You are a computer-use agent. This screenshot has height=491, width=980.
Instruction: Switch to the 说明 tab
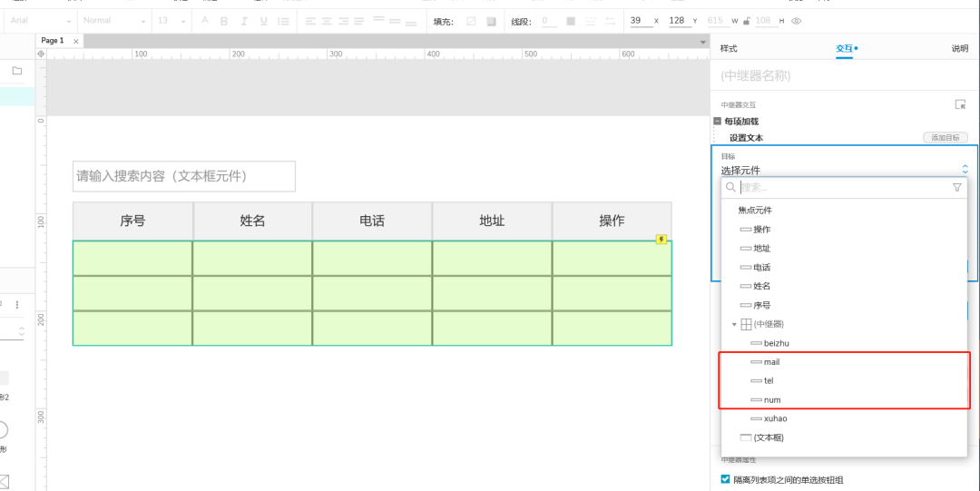click(x=960, y=48)
